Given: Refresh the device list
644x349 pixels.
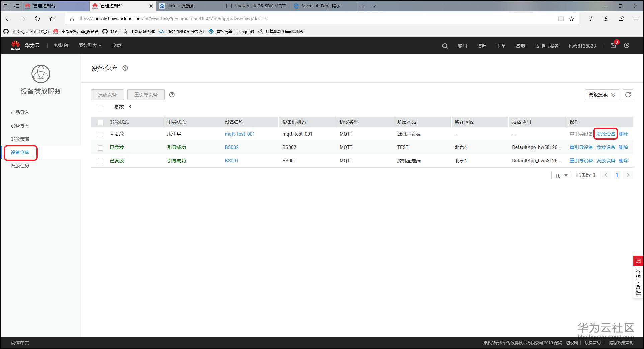Looking at the screenshot, I should 628,95.
